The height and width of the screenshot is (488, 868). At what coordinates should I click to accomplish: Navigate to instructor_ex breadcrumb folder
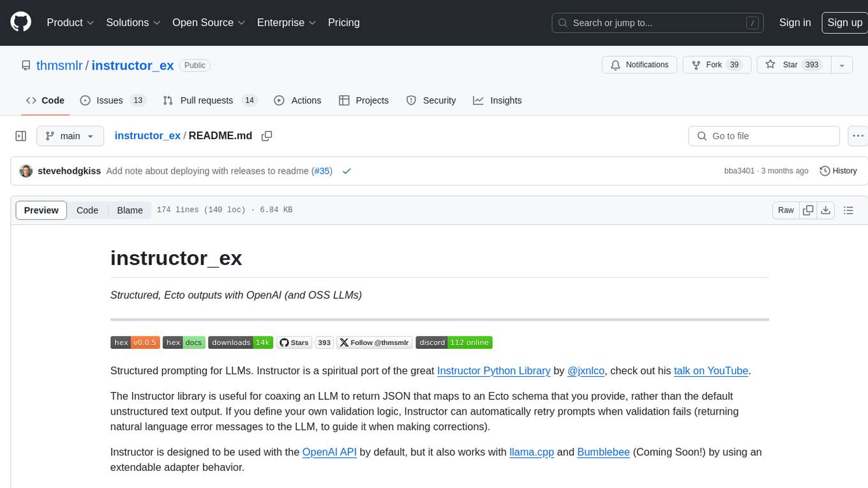pyautogui.click(x=147, y=135)
